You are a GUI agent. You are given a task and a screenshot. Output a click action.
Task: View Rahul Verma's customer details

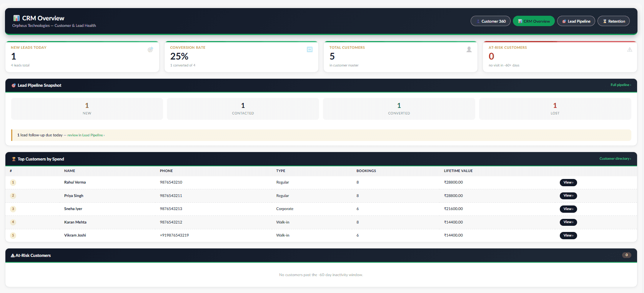(x=568, y=182)
